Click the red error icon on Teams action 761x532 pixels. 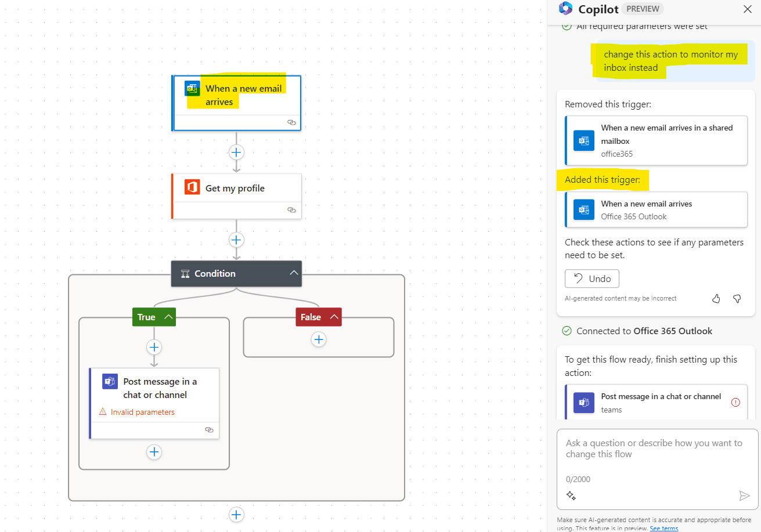[735, 402]
